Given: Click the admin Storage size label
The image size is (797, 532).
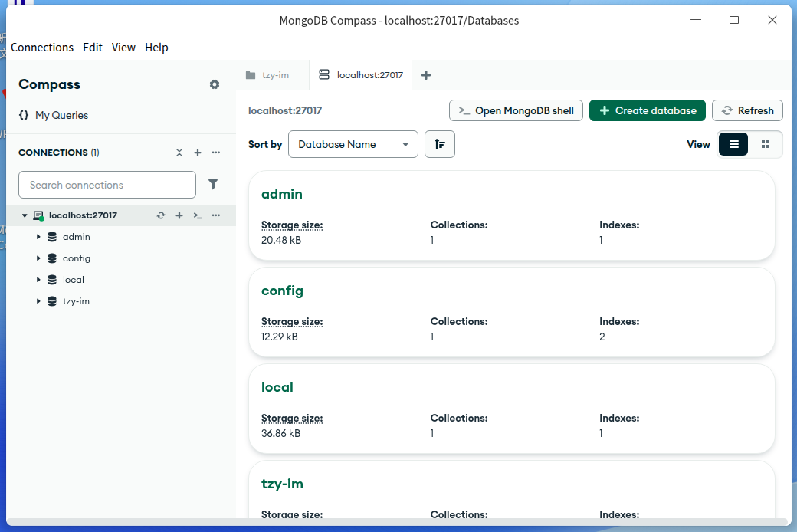Looking at the screenshot, I should [292, 225].
